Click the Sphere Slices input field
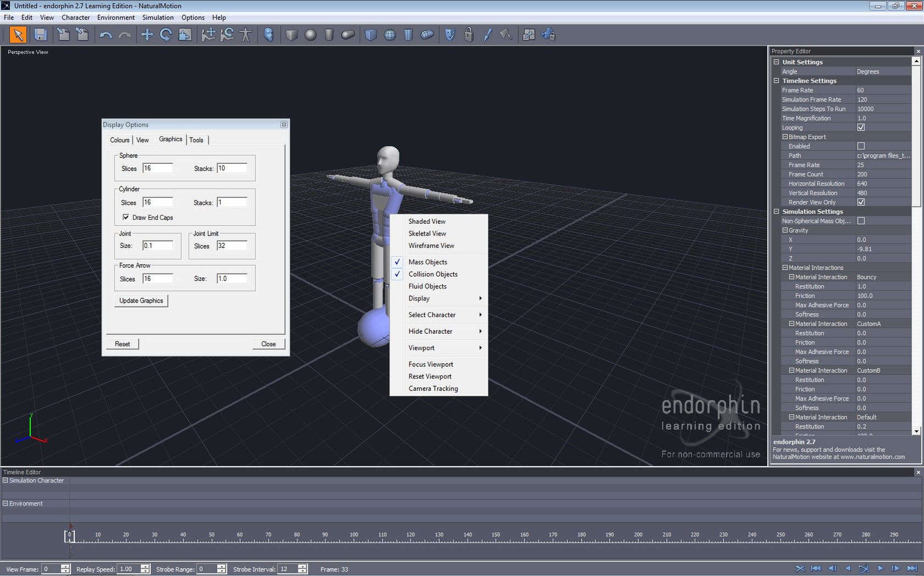Image resolution: width=924 pixels, height=576 pixels. 158,168
